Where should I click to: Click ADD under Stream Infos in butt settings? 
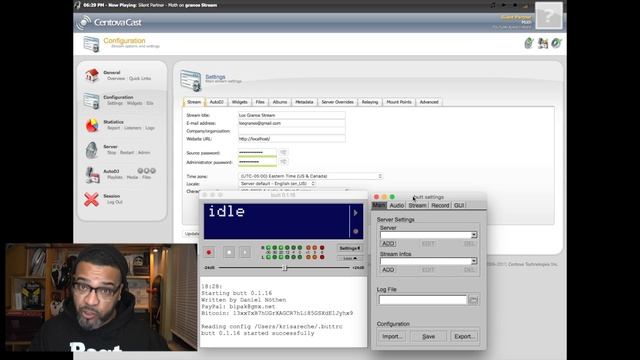388,270
